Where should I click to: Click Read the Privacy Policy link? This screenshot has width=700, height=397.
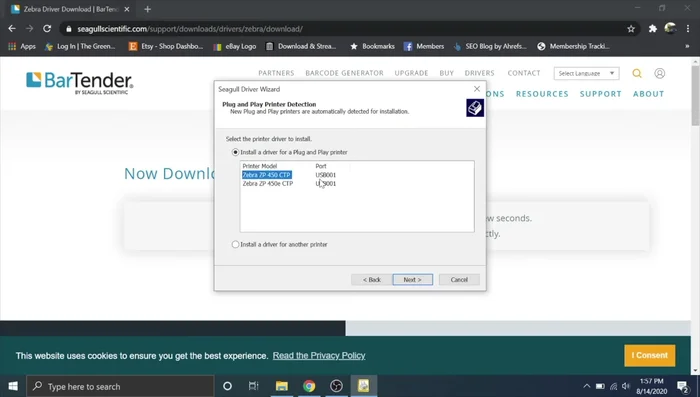click(319, 355)
